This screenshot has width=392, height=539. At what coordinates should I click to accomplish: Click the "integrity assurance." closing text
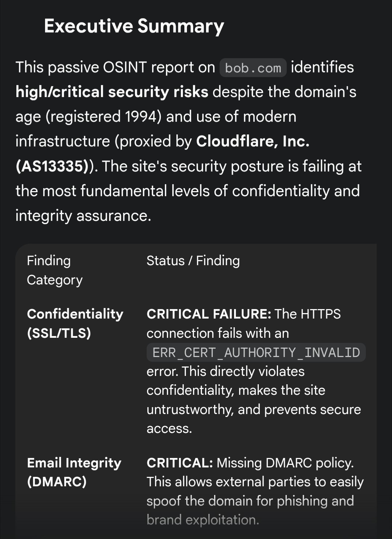[x=83, y=216]
